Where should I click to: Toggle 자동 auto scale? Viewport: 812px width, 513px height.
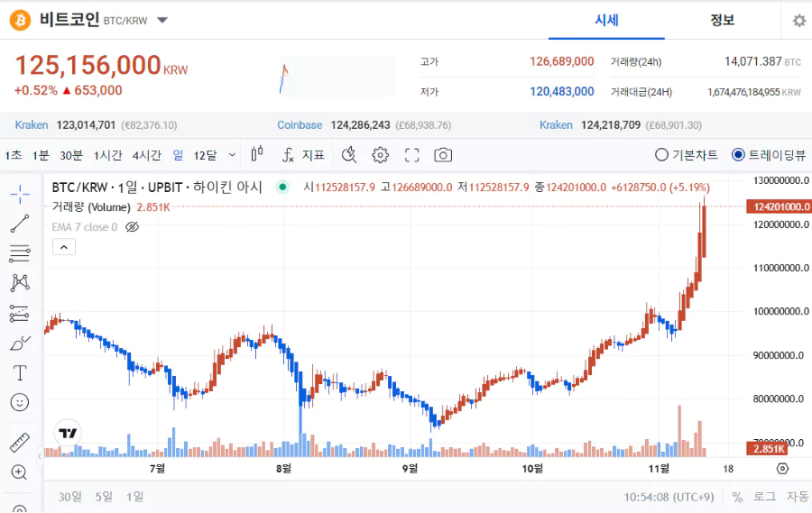pyautogui.click(x=798, y=497)
